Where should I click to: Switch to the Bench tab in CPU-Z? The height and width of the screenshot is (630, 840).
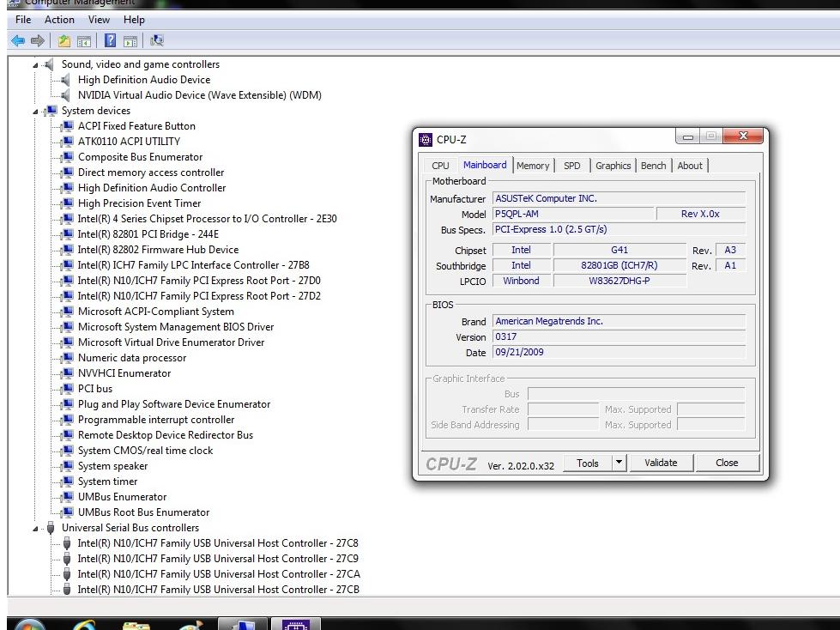[654, 166]
